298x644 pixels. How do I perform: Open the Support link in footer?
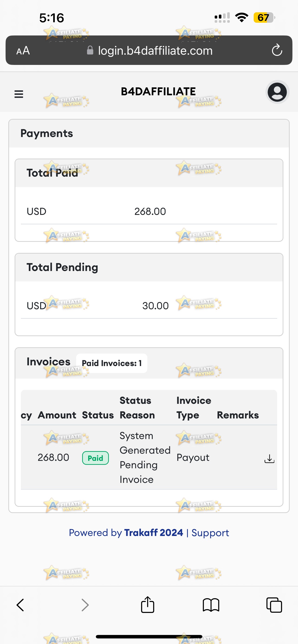click(210, 533)
